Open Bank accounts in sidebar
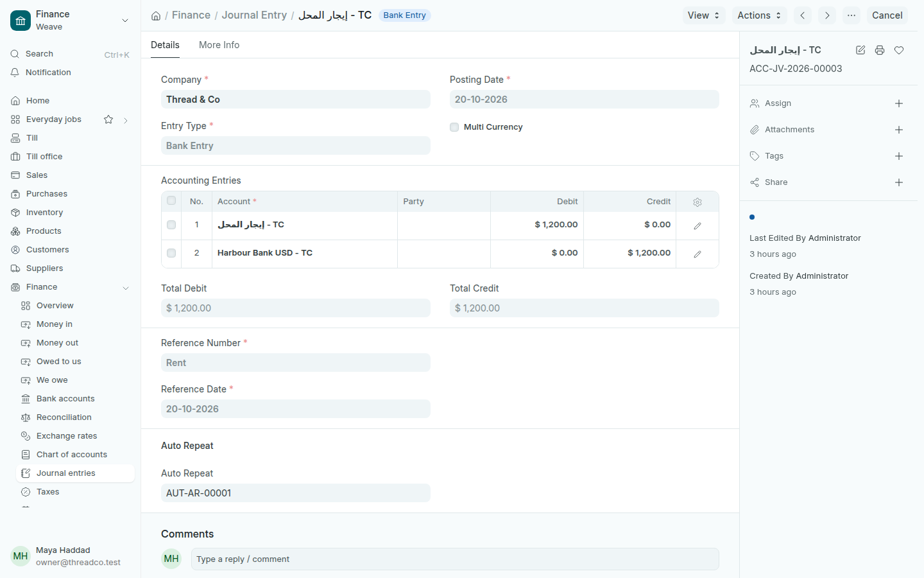The width and height of the screenshot is (924, 578). (76, 399)
